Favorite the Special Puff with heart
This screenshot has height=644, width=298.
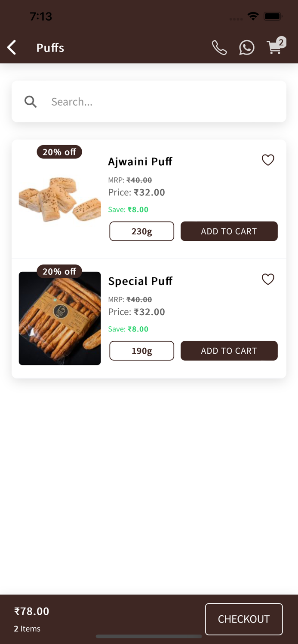coord(268,279)
